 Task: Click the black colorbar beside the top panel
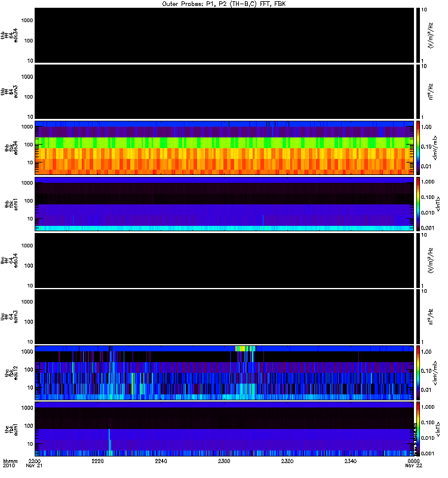[x=419, y=35]
